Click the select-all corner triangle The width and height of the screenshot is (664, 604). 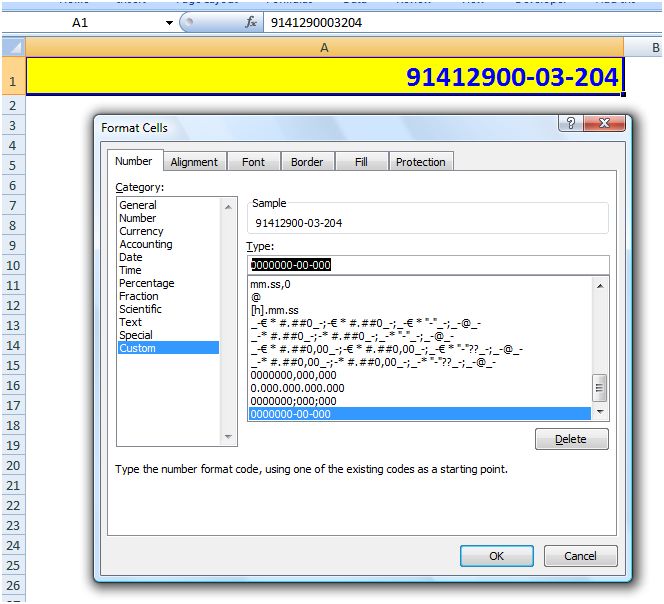coord(14,47)
